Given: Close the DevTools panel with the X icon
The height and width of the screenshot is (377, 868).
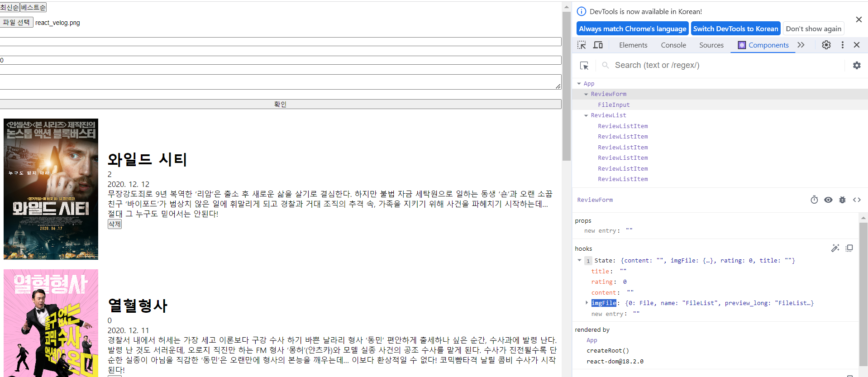Looking at the screenshot, I should coord(856,45).
